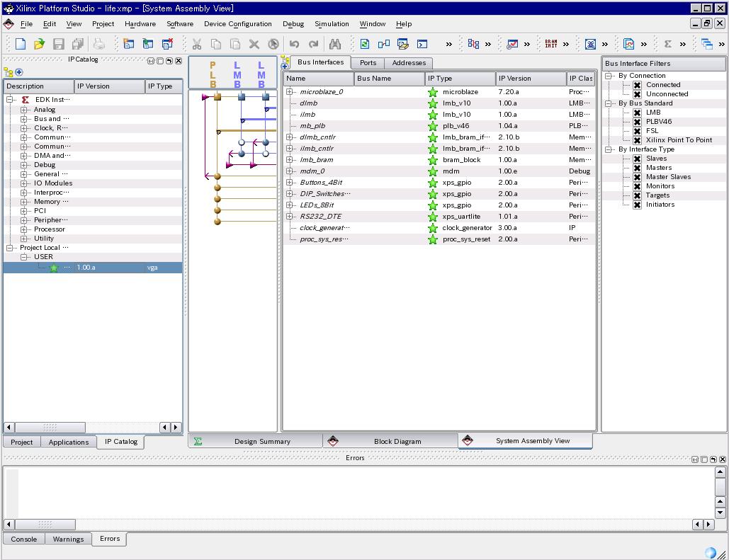Toggle the Masters interface checkbox

click(638, 168)
